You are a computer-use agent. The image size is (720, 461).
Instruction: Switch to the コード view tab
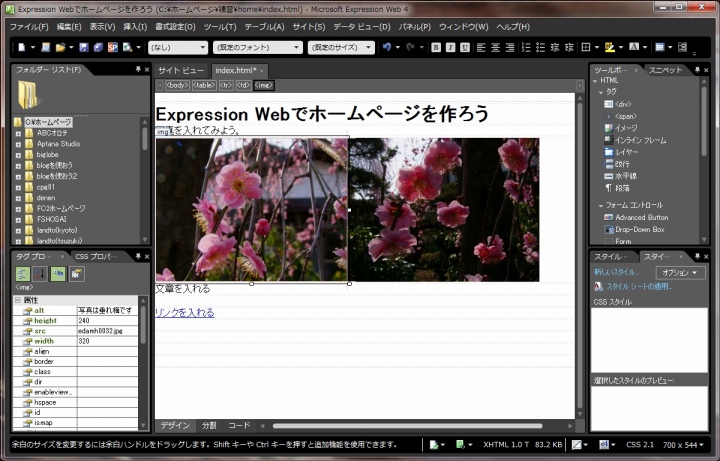tap(239, 425)
